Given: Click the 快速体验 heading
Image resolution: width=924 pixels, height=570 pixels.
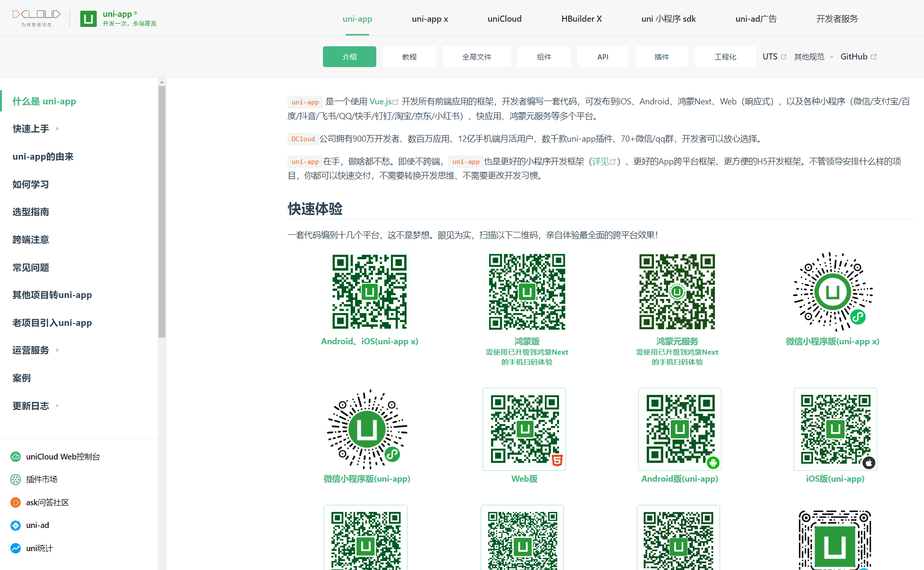Looking at the screenshot, I should (x=315, y=209).
